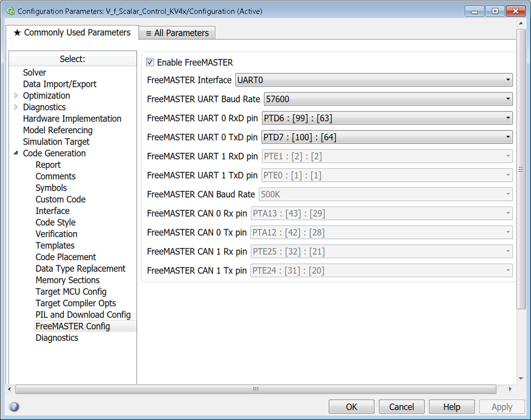Click the Apply button

[502, 407]
